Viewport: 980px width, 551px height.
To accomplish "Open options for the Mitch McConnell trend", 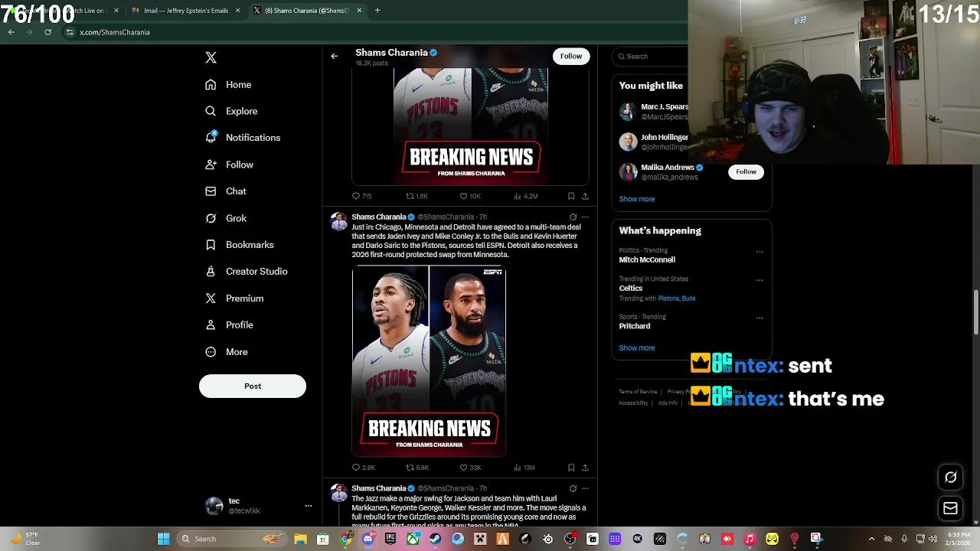I will (x=759, y=251).
